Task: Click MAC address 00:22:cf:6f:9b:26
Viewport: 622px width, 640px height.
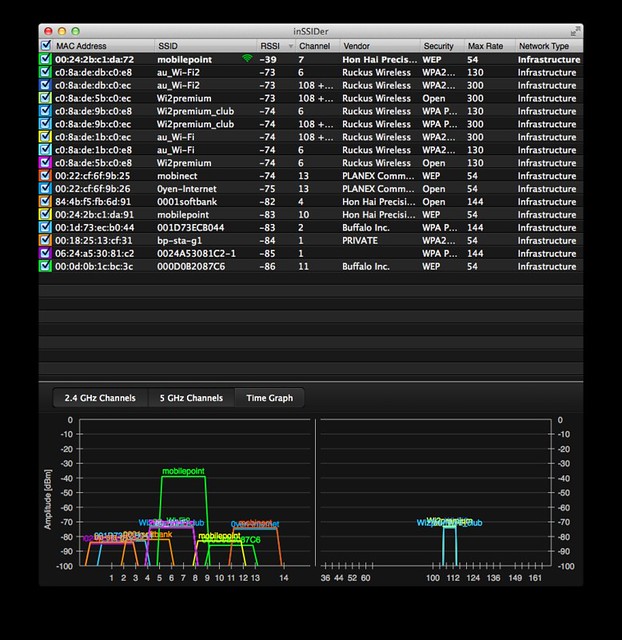Action: pyautogui.click(x=93, y=189)
